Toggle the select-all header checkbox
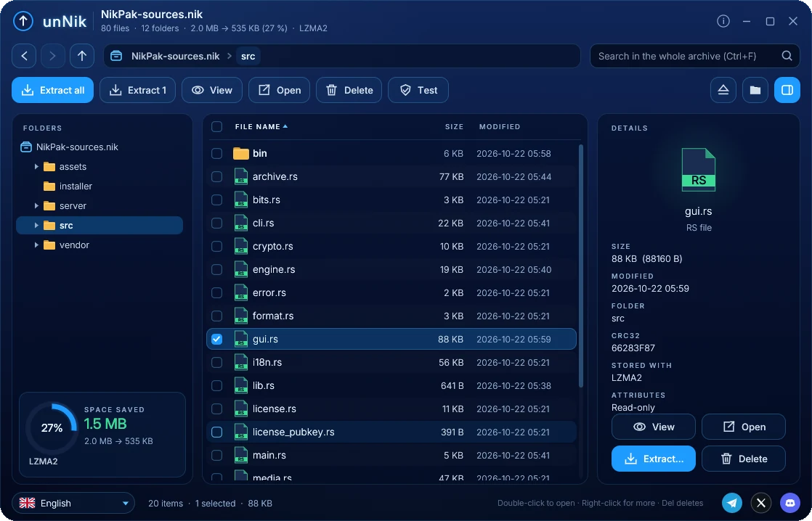 [216, 127]
